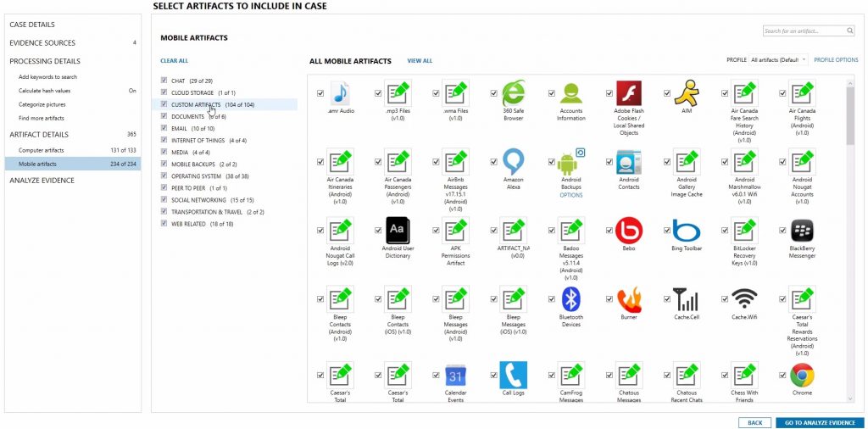Viewport: 868px width, 429px height.
Task: Select the Cache.Wifi icon
Action: [744, 299]
